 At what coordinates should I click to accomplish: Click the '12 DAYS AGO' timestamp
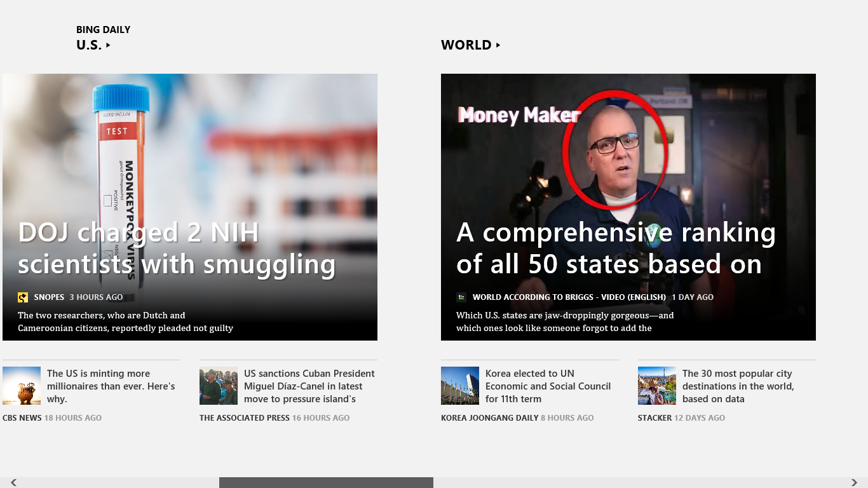click(700, 418)
